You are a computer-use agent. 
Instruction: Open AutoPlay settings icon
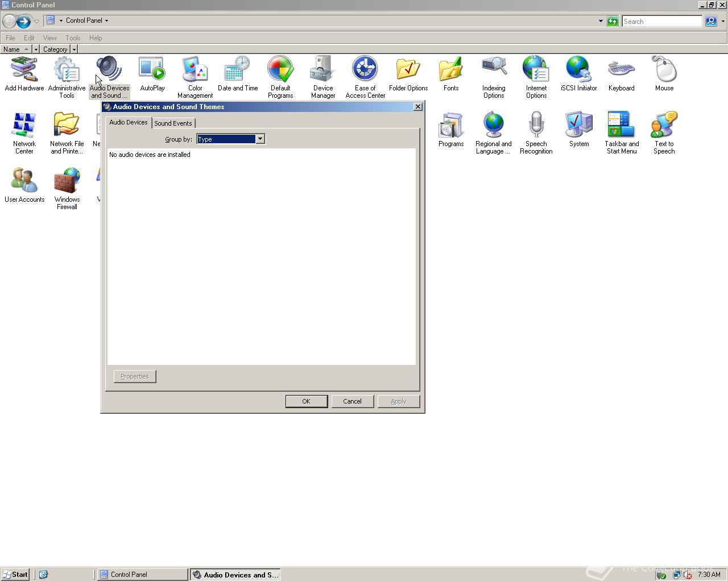[152, 74]
